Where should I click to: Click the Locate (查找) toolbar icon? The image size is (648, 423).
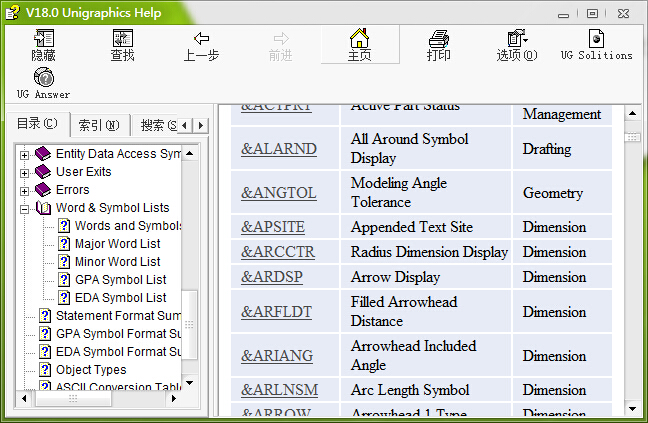point(122,38)
